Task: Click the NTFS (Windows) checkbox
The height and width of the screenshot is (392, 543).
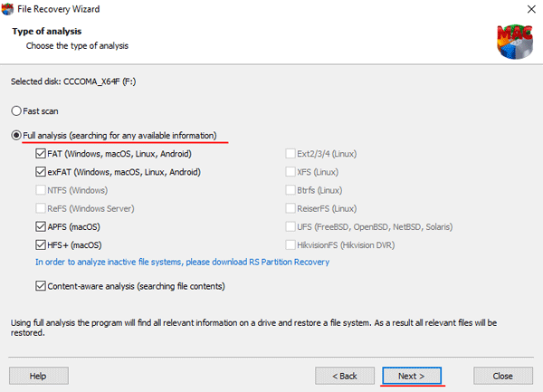Action: 41,190
